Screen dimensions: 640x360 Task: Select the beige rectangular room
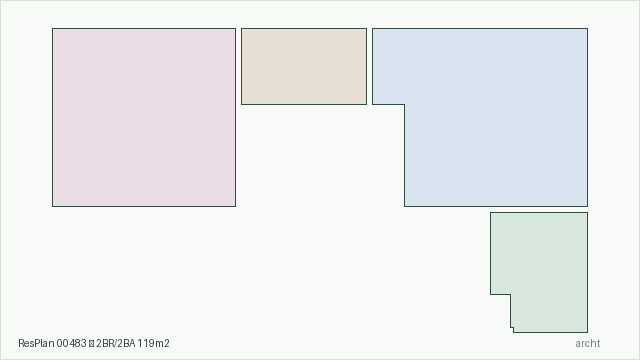click(x=304, y=67)
